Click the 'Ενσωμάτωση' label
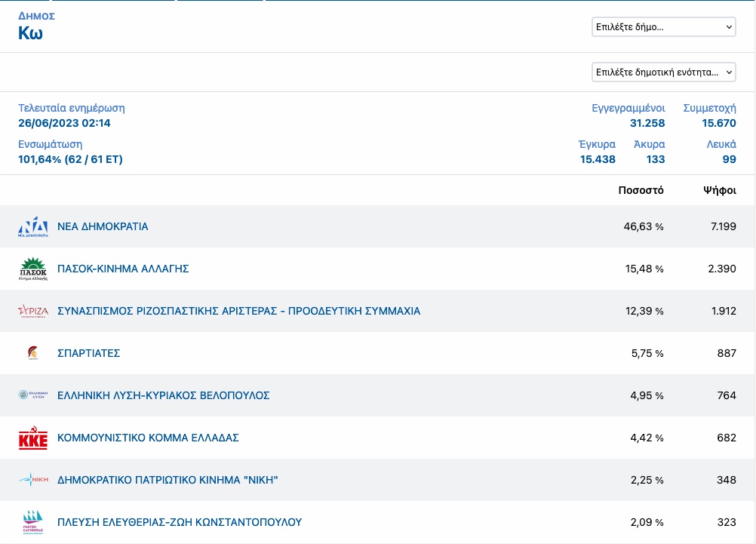The height and width of the screenshot is (544, 756). pyautogui.click(x=50, y=144)
